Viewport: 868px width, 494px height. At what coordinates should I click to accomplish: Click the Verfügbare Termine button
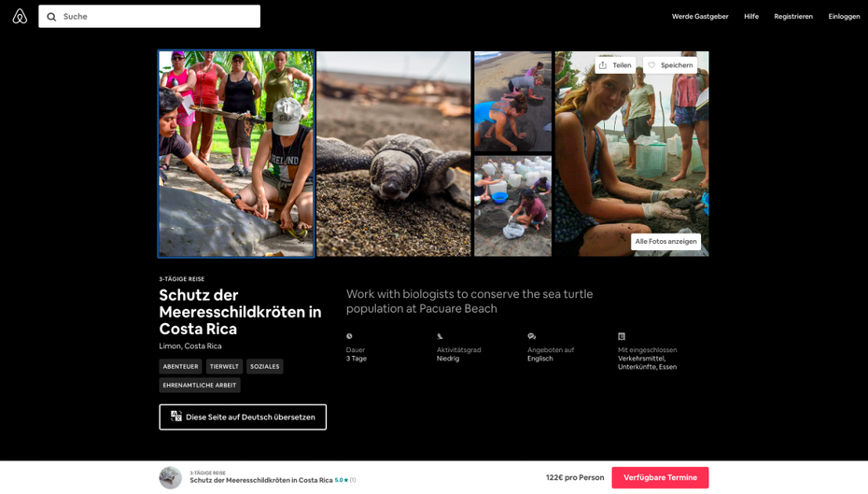coord(660,477)
